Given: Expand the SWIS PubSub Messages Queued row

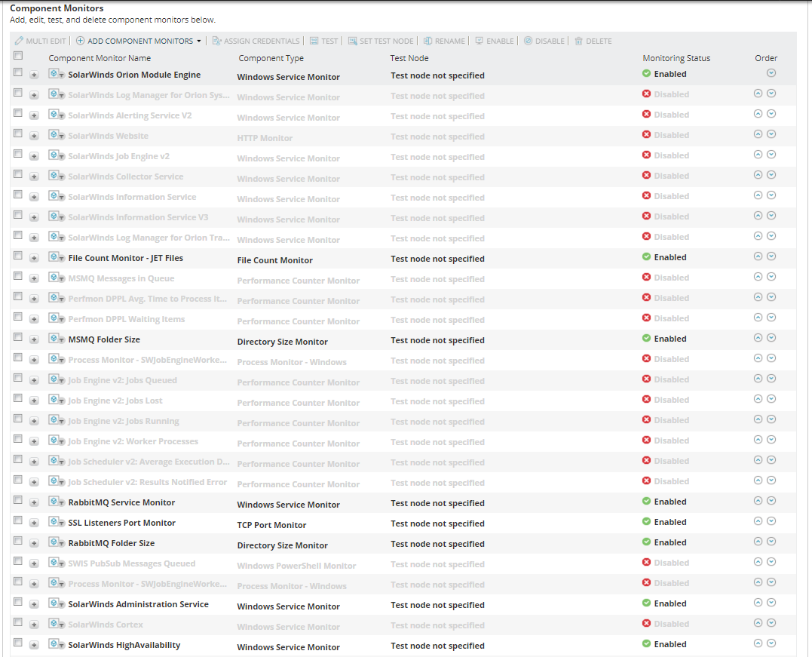Looking at the screenshot, I should (34, 563).
